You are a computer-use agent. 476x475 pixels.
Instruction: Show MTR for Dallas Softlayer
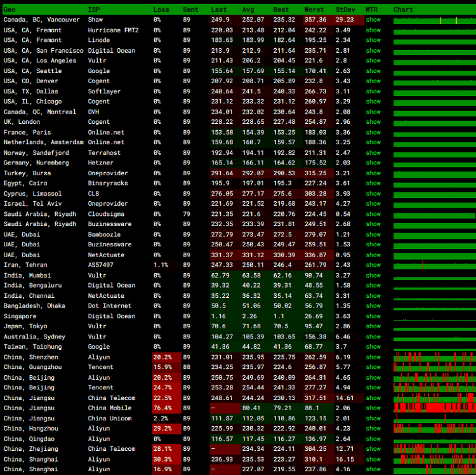373,91
